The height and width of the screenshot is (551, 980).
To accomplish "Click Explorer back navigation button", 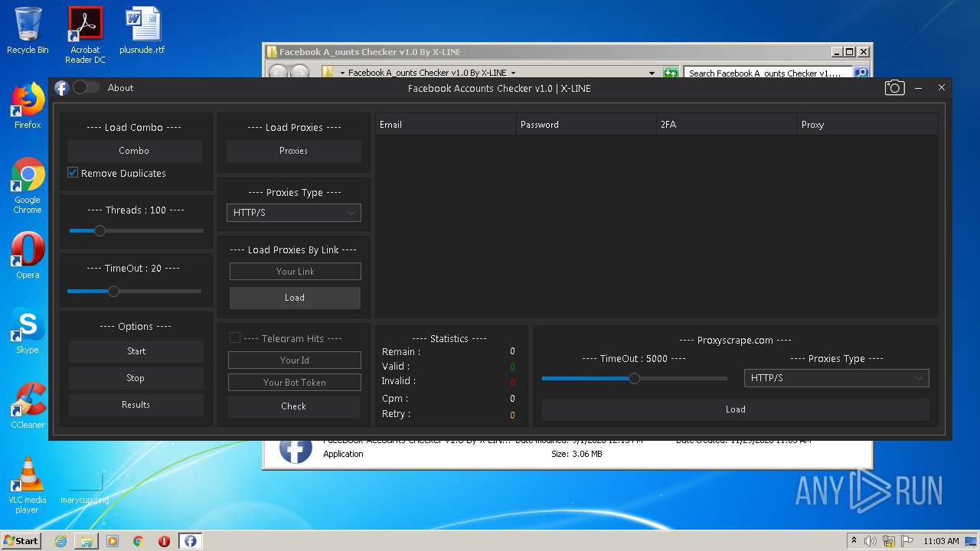I will pos(278,73).
